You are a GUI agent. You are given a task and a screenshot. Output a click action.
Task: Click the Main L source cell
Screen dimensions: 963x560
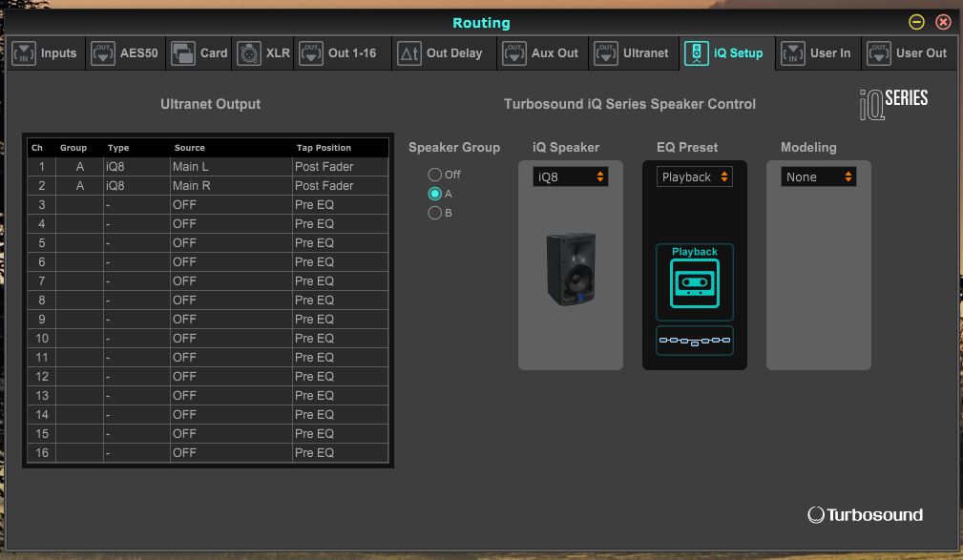pos(231,167)
